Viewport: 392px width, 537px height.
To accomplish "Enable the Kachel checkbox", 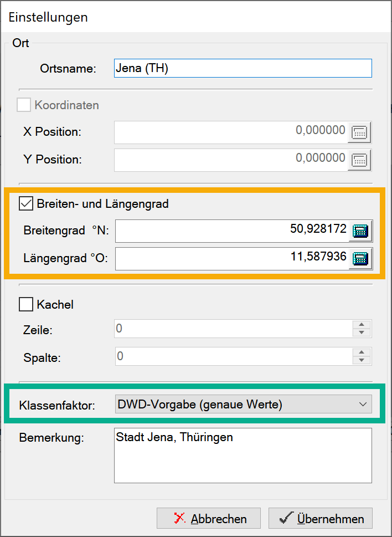I will (x=26, y=304).
